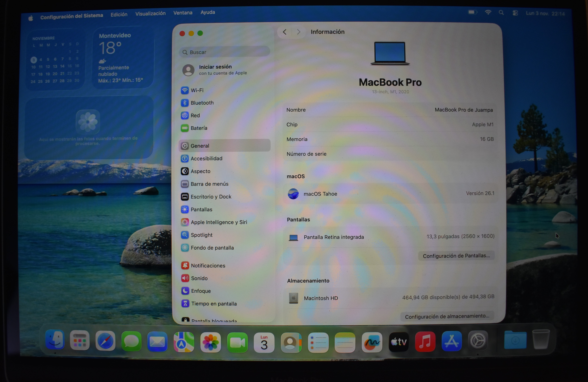Open Escritorio y Dock settings
Image resolution: width=588 pixels, height=382 pixels.
tap(224, 197)
